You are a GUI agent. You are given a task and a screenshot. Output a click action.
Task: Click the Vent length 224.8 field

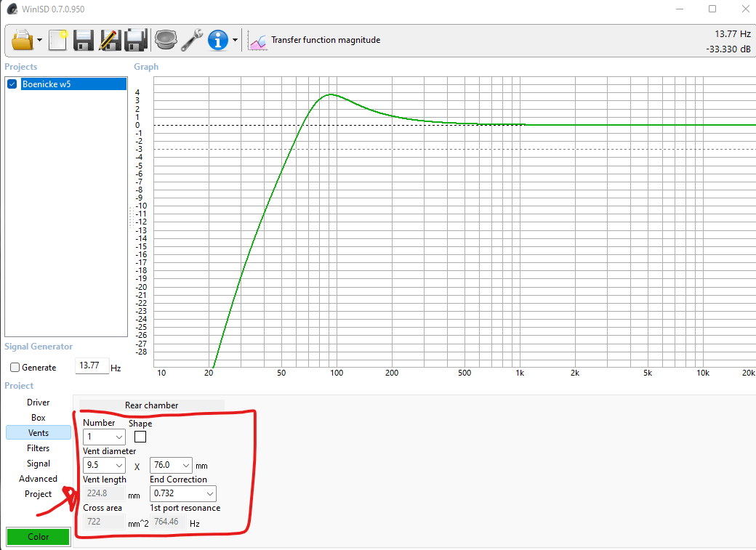(104, 493)
